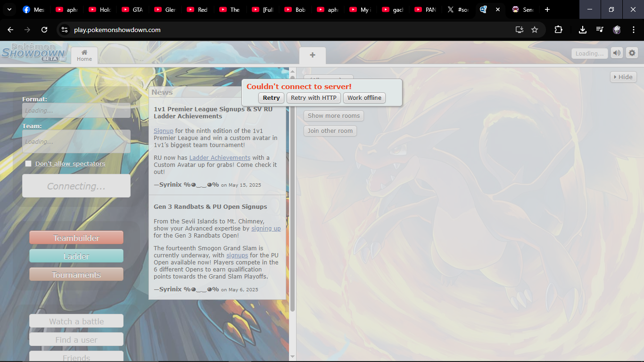644x362 pixels.
Task: Close the active Pokémon Showdown browser tab
Action: pyautogui.click(x=497, y=9)
